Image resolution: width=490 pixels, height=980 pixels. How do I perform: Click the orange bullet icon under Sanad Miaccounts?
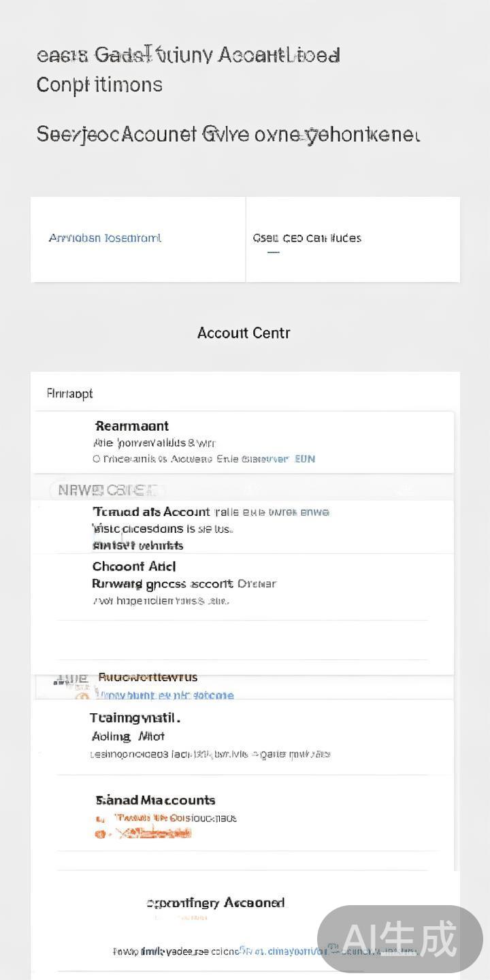(101, 834)
